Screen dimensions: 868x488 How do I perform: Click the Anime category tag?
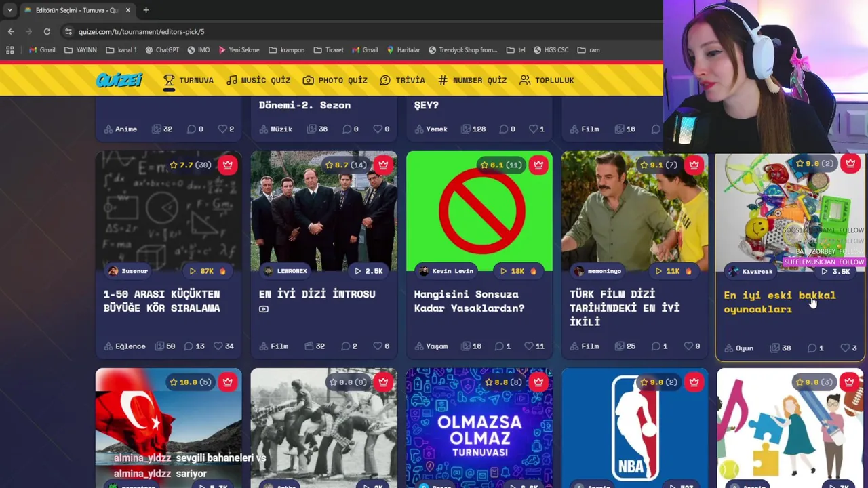coord(121,129)
